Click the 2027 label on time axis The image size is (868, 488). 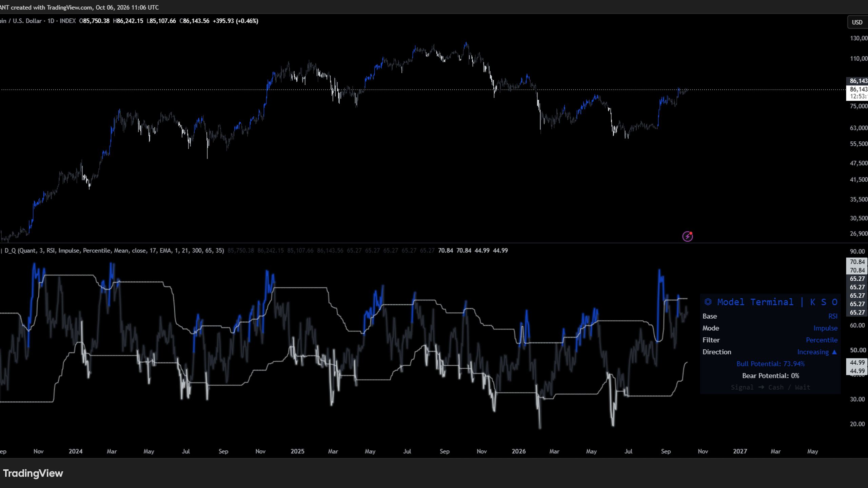tap(740, 451)
